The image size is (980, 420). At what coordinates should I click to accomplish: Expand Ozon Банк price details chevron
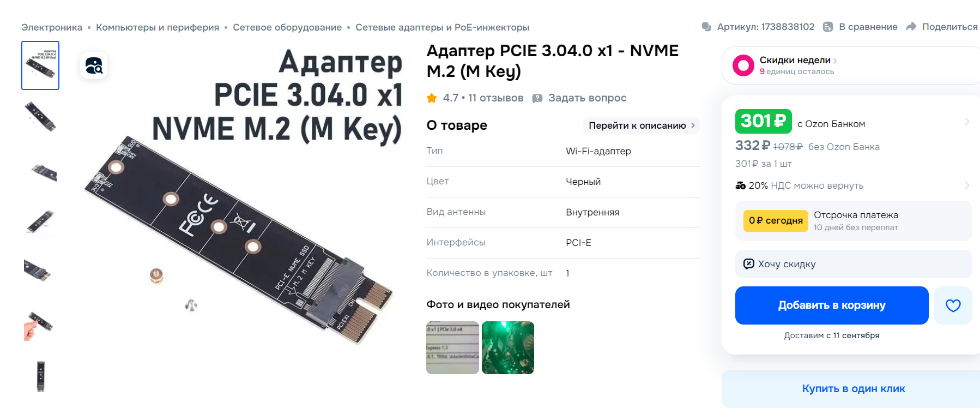[967, 122]
